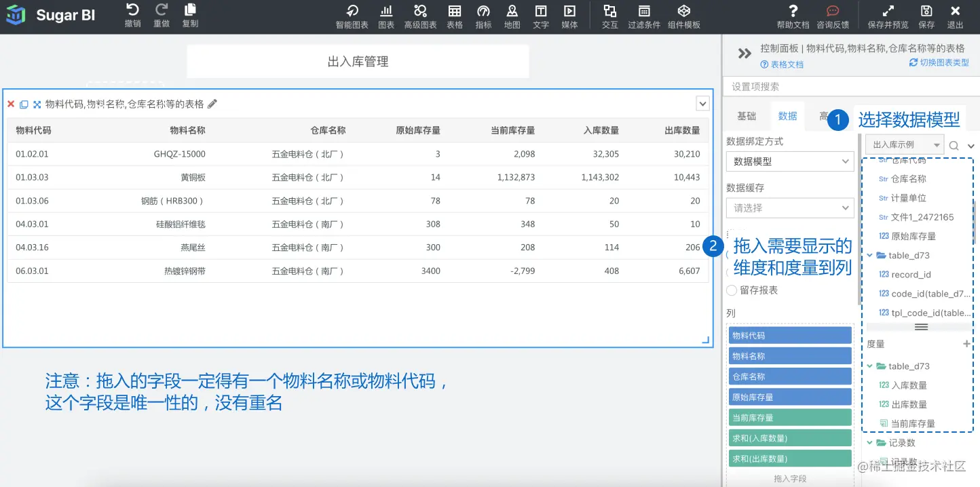Open the 数据缓存 请选择 dropdown

[x=790, y=208]
